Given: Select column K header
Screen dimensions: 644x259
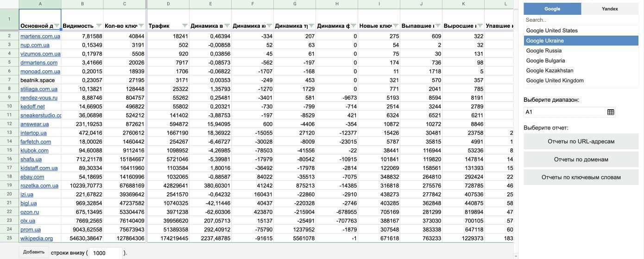Looking at the screenshot, I should tap(463, 4).
